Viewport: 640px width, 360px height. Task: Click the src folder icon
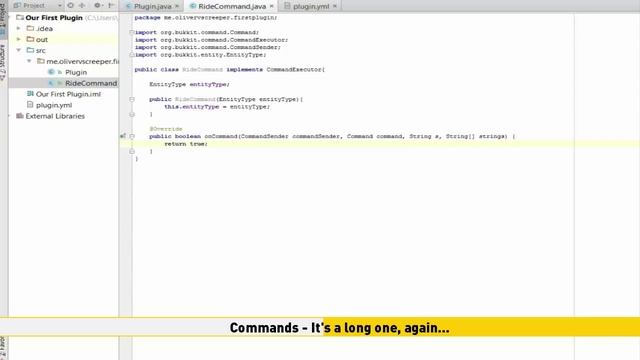point(30,50)
